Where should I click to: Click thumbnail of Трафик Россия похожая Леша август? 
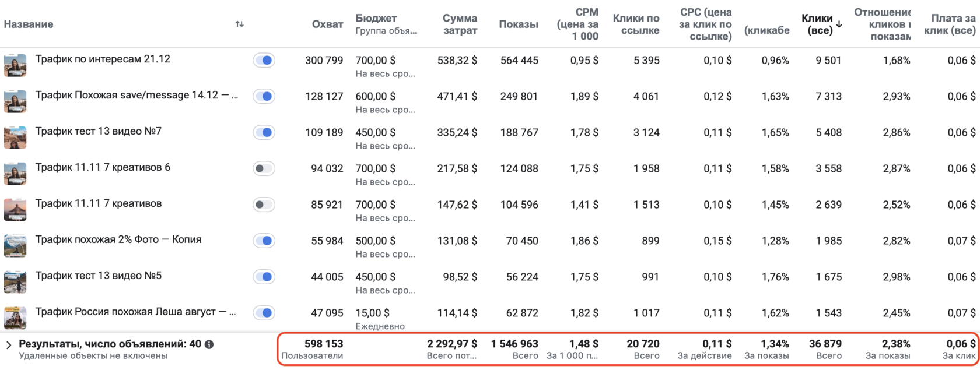(x=15, y=318)
